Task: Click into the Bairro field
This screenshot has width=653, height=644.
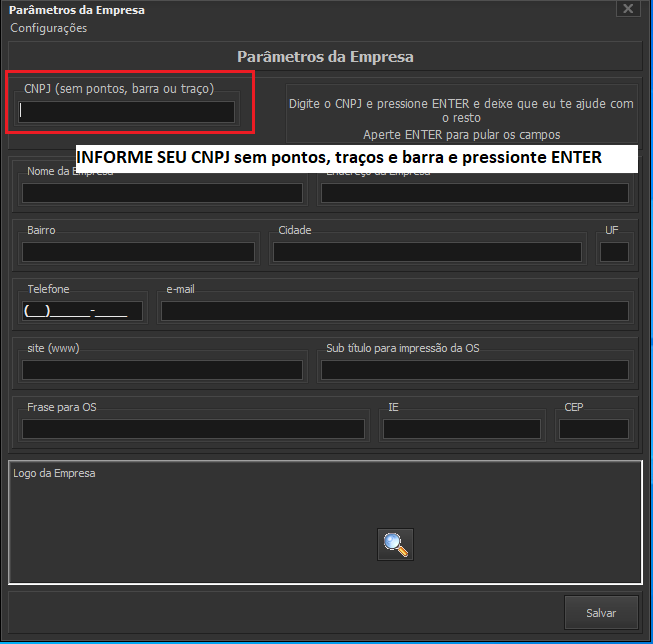Action: [x=139, y=252]
